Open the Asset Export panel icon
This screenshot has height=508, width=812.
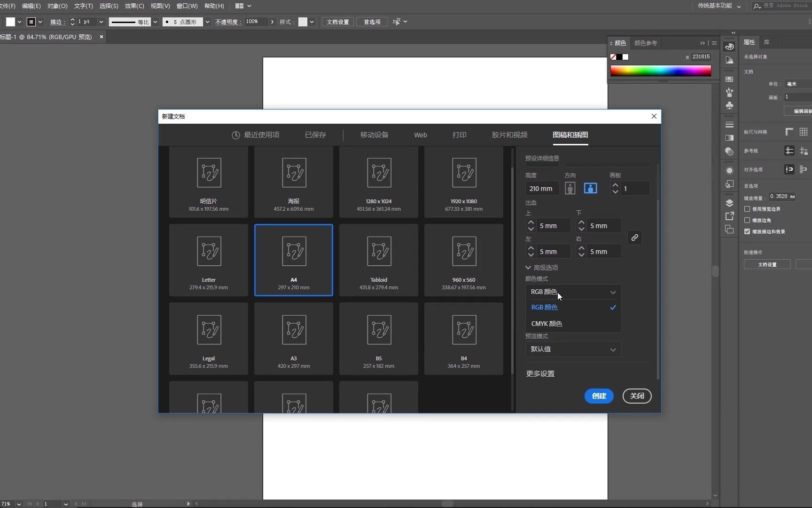tap(729, 216)
